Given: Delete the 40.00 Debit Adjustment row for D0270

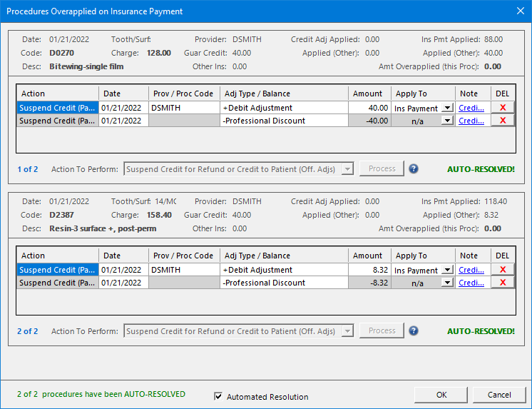Looking at the screenshot, I should 502,108.
